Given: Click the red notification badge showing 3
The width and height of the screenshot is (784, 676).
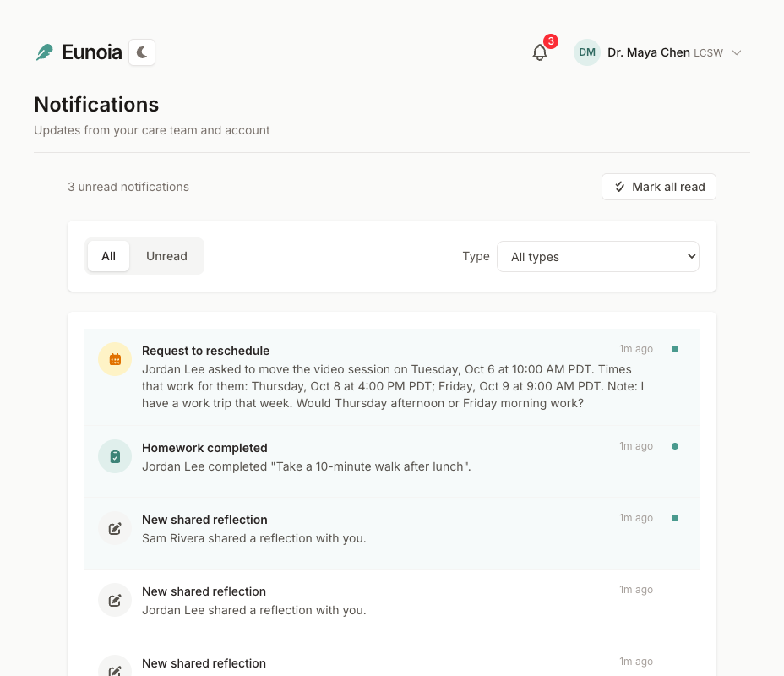Looking at the screenshot, I should (x=551, y=41).
